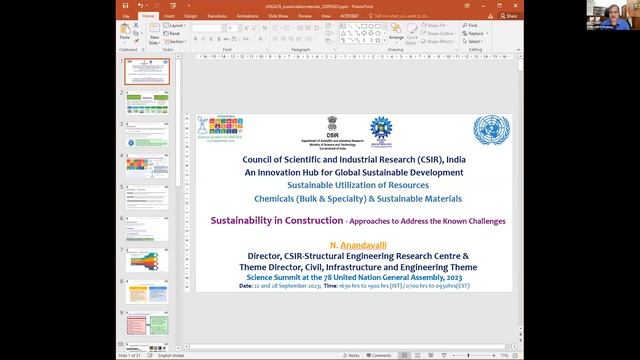The width and height of the screenshot is (640, 360).
Task: Switch to the Design tab
Action: coord(191,16)
